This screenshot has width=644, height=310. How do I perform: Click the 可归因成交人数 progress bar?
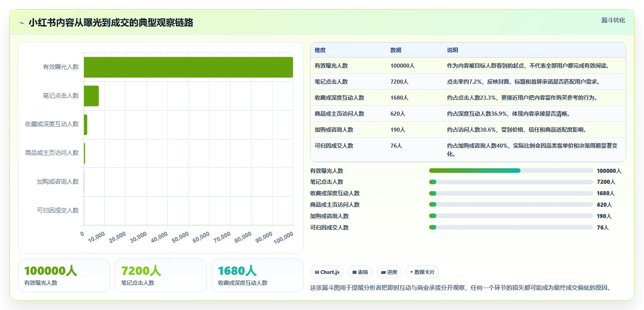tap(511, 227)
